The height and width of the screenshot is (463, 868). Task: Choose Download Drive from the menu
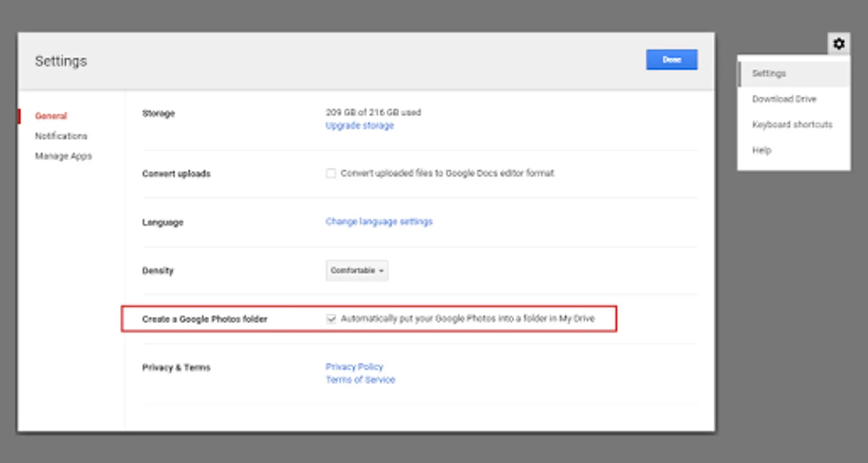784,99
